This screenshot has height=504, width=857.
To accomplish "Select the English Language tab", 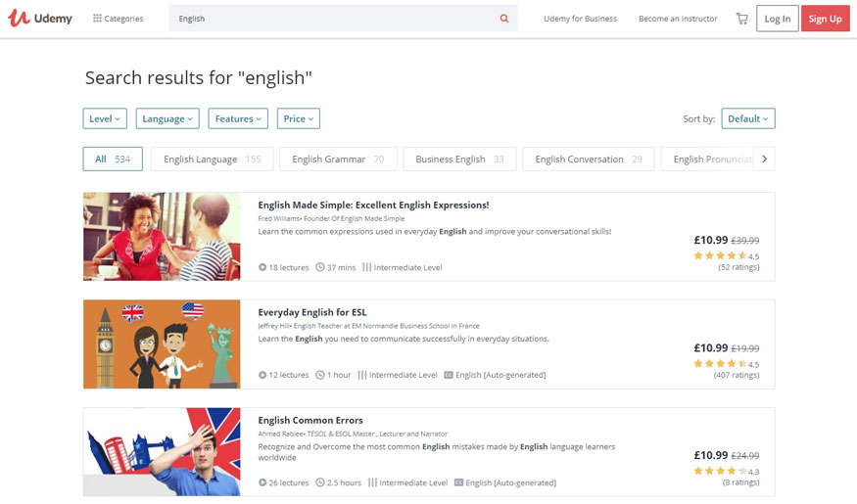I will tap(213, 159).
